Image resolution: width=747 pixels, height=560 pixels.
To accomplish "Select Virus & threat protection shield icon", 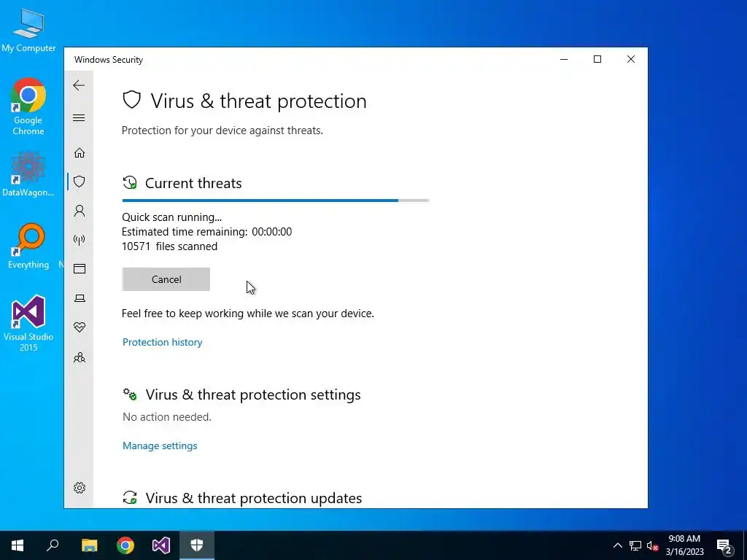I will coord(79,182).
